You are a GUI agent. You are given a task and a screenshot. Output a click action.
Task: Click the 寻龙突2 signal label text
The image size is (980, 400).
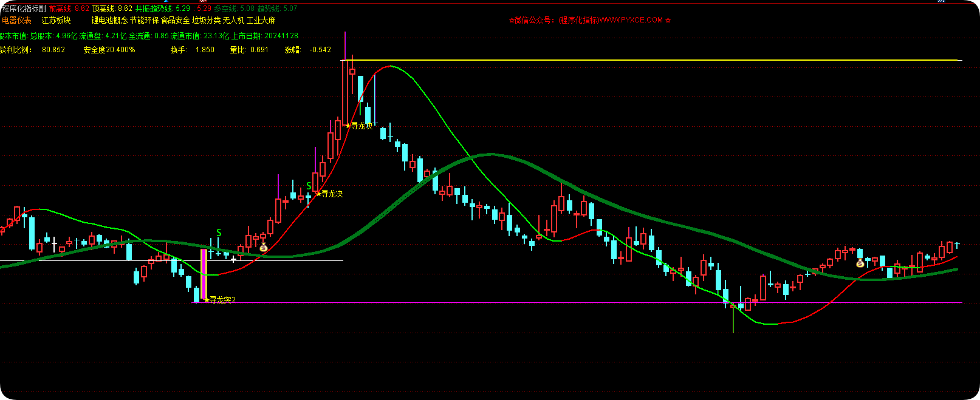pos(222,300)
